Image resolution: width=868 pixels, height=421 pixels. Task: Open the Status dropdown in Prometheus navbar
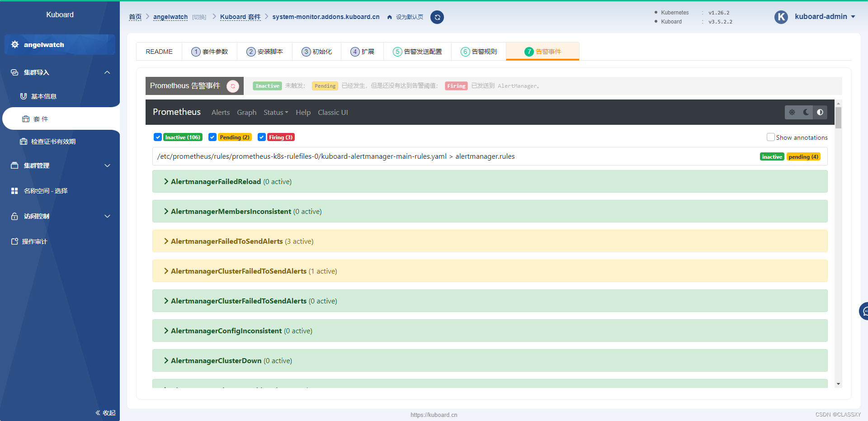276,112
